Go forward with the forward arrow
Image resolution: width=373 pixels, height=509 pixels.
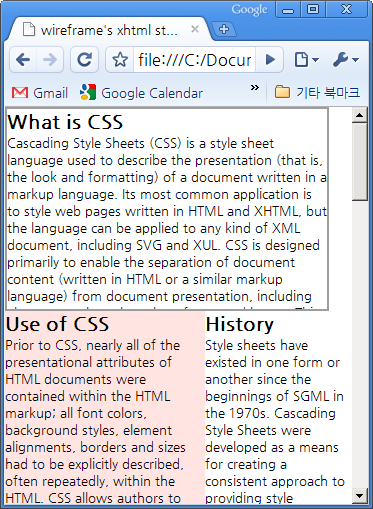tap(50, 60)
